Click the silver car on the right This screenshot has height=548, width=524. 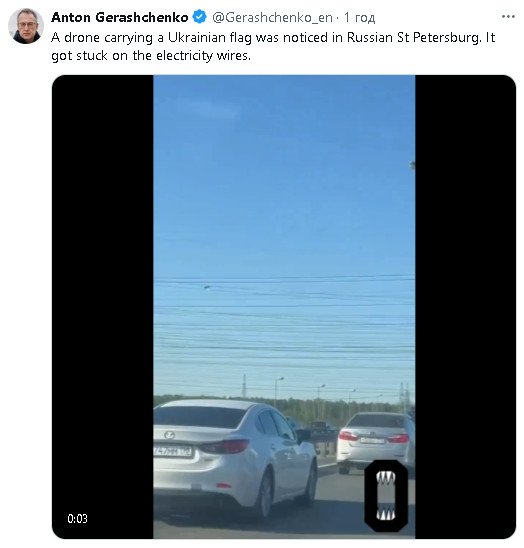(376, 441)
